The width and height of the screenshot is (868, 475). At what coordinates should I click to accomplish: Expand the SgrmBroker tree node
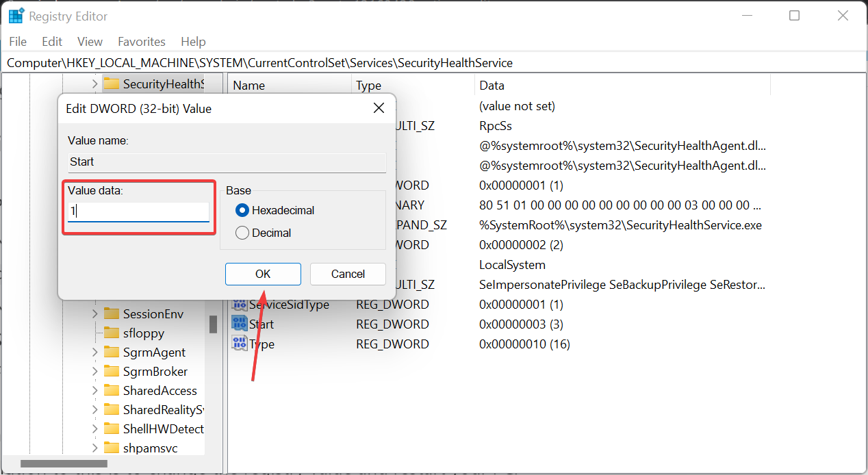coord(94,371)
